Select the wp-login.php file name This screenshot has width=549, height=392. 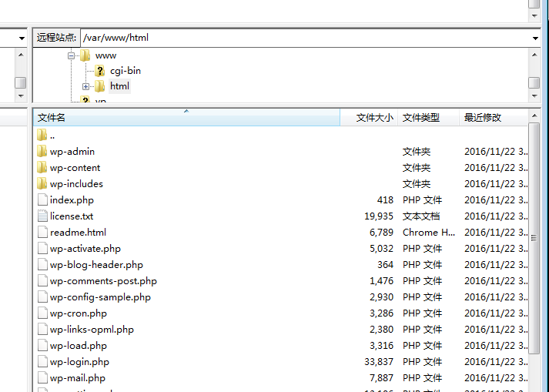click(x=79, y=361)
